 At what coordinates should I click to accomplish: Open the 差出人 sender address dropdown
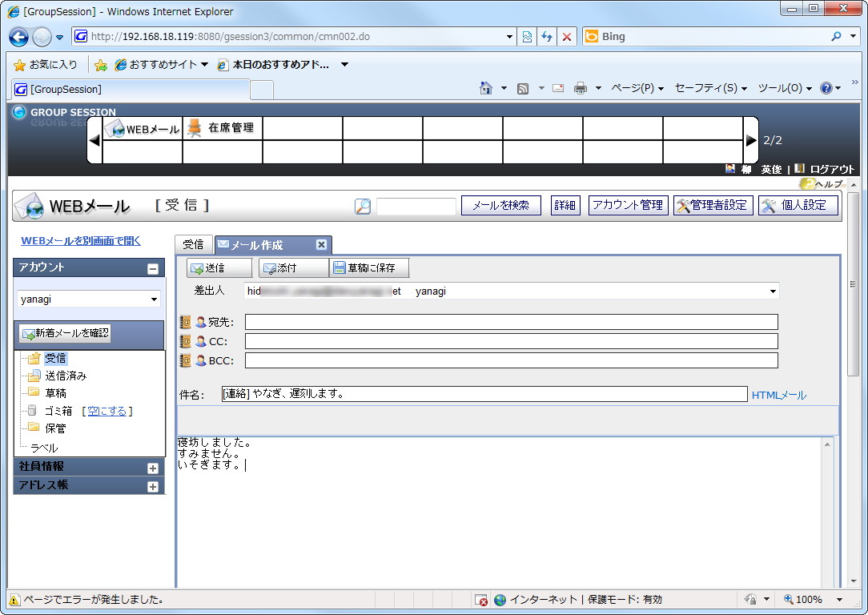pyautogui.click(x=771, y=291)
